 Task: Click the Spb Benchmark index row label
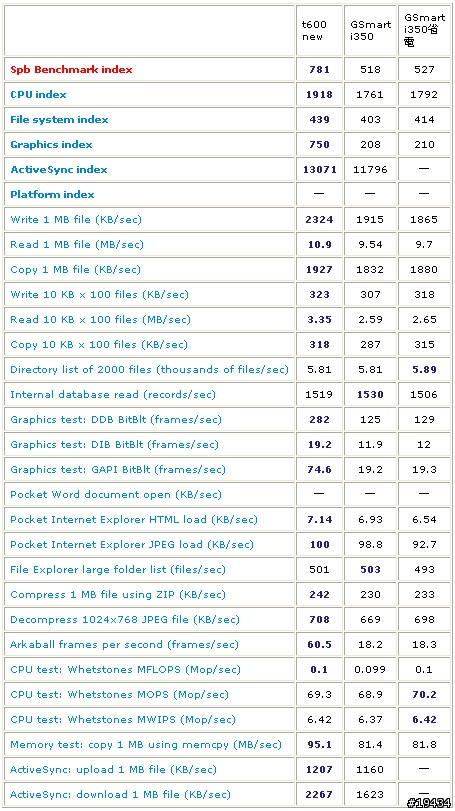click(71, 69)
